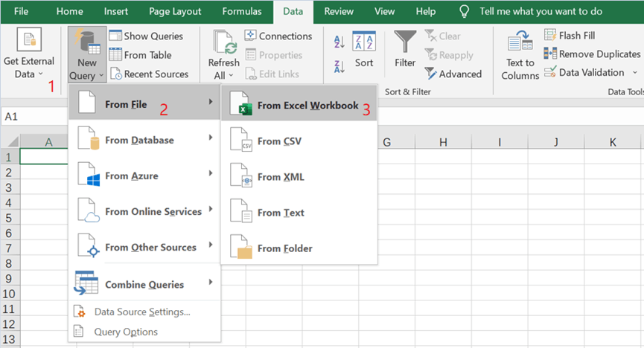The width and height of the screenshot is (644, 348).
Task: Switch to the Insert tab
Action: tap(116, 11)
